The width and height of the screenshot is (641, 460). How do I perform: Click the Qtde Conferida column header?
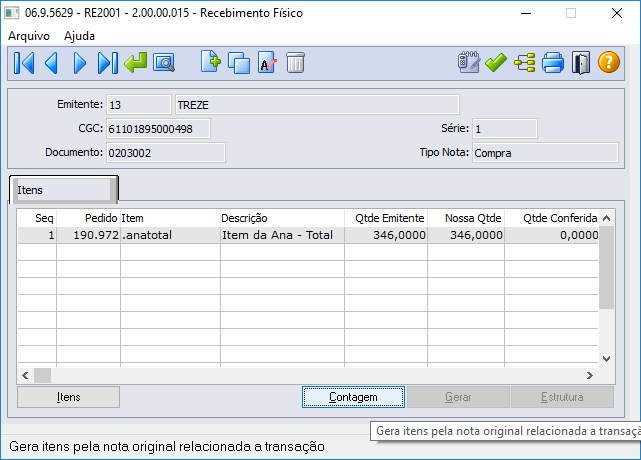[x=551, y=218]
